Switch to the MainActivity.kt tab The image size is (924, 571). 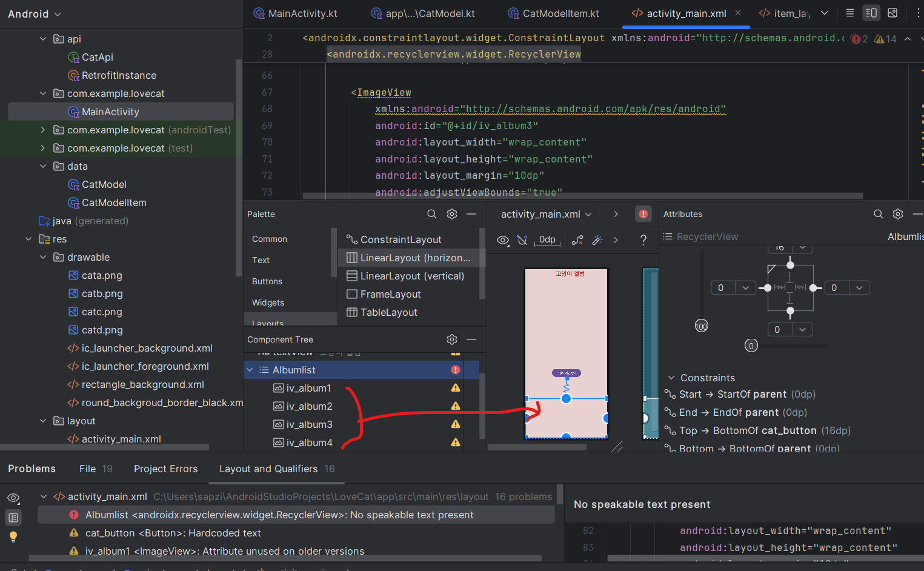[296, 13]
